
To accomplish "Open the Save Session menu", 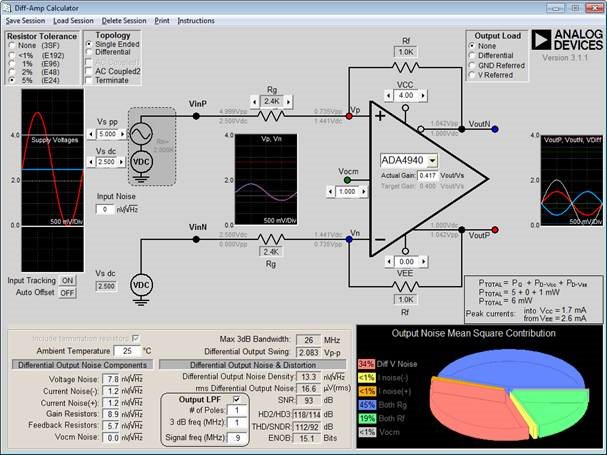I will coord(25,21).
